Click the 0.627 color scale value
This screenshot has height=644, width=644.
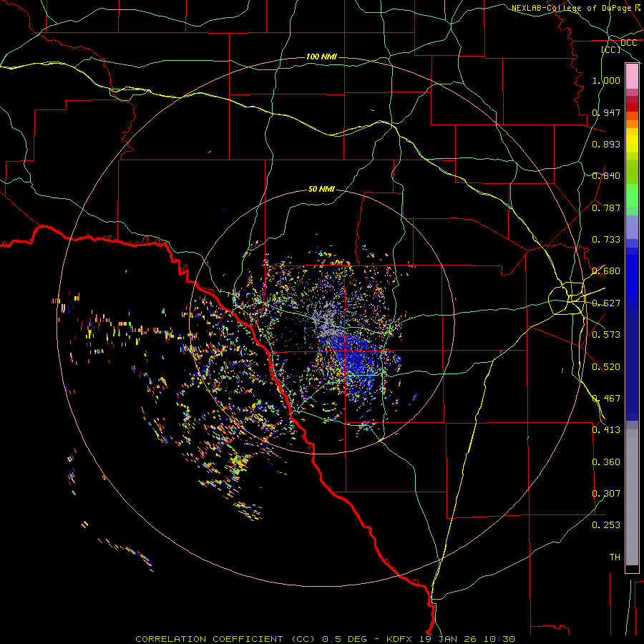(606, 303)
